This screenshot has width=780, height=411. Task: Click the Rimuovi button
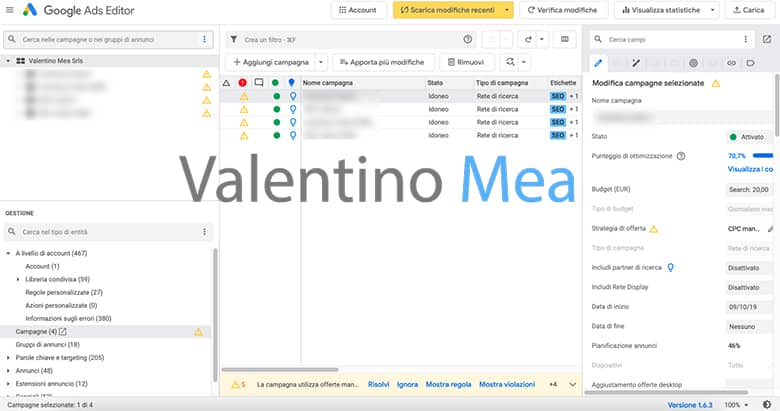466,62
